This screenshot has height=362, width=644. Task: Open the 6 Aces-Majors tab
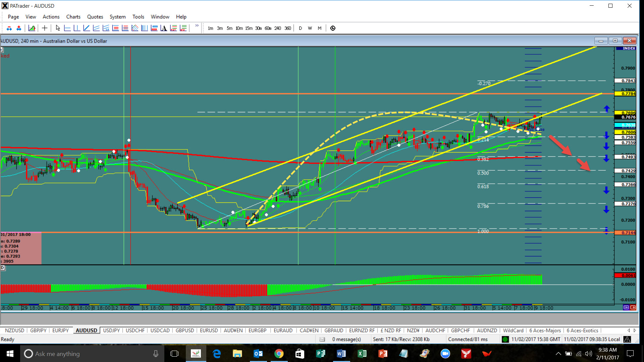tap(545, 330)
